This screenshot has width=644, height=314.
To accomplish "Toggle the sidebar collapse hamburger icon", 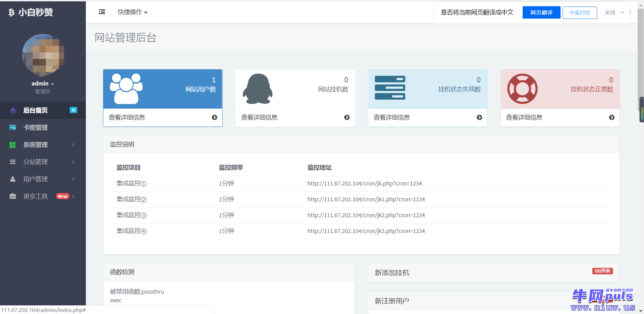I will coord(102,12).
